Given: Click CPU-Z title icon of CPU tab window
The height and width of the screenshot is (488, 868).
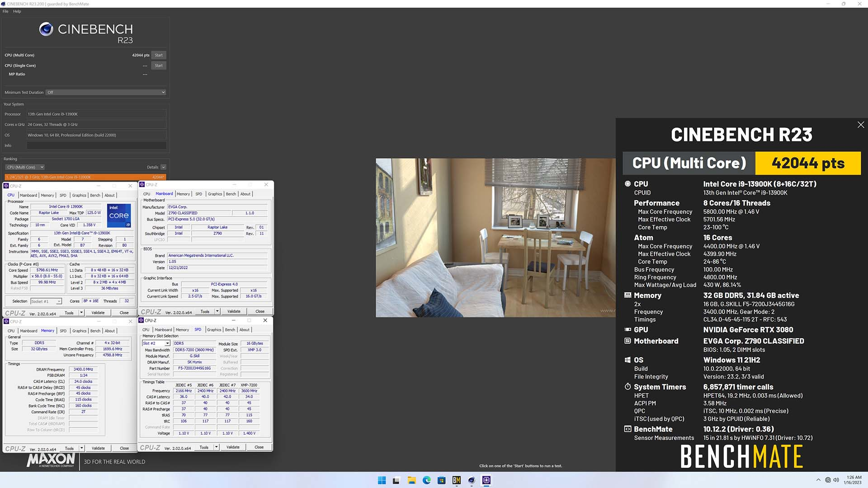Looking at the screenshot, I should (6, 186).
